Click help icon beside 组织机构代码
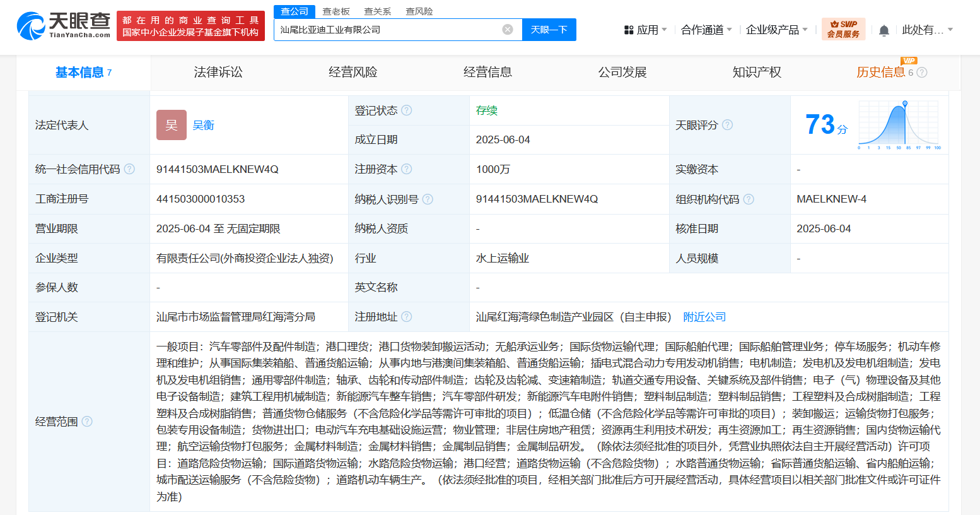Screen dimensions: 980x515 click(x=749, y=199)
